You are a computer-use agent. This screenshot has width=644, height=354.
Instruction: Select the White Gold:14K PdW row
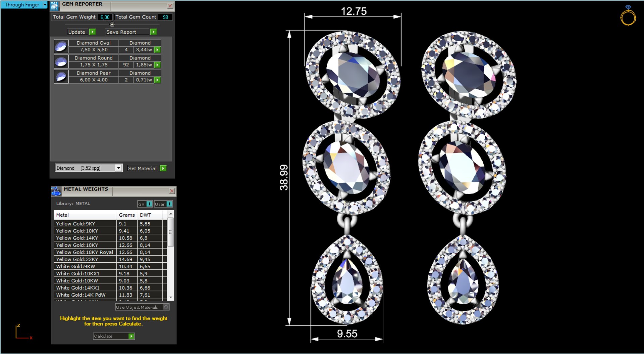coord(110,295)
